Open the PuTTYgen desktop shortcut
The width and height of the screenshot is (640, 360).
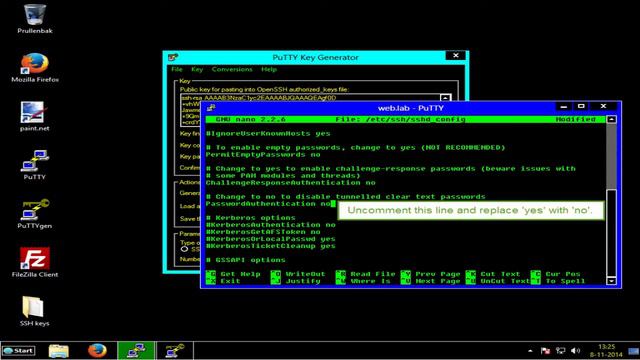[35, 213]
